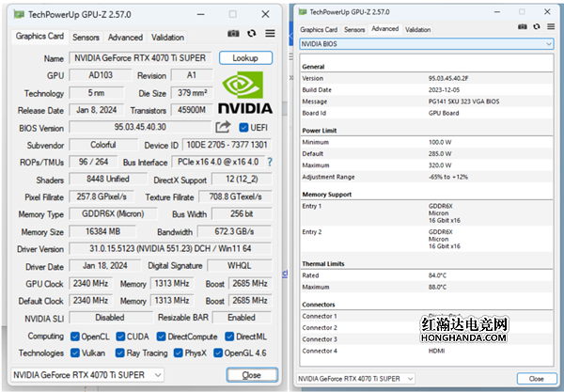The image size is (564, 392).
Task: Click the Release Date field Jan 8, 2024
Action: click(97, 110)
